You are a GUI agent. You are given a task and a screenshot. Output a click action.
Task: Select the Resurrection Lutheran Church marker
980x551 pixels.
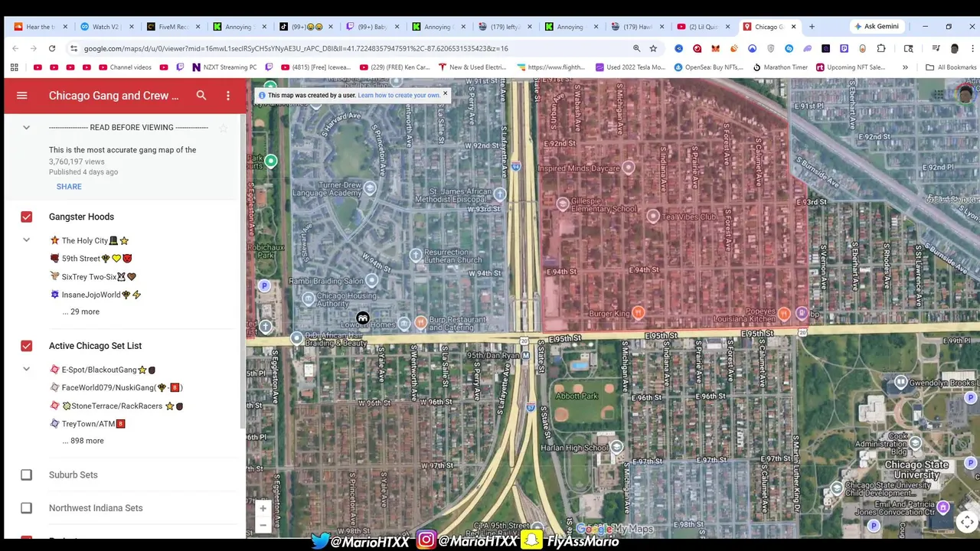click(x=416, y=255)
